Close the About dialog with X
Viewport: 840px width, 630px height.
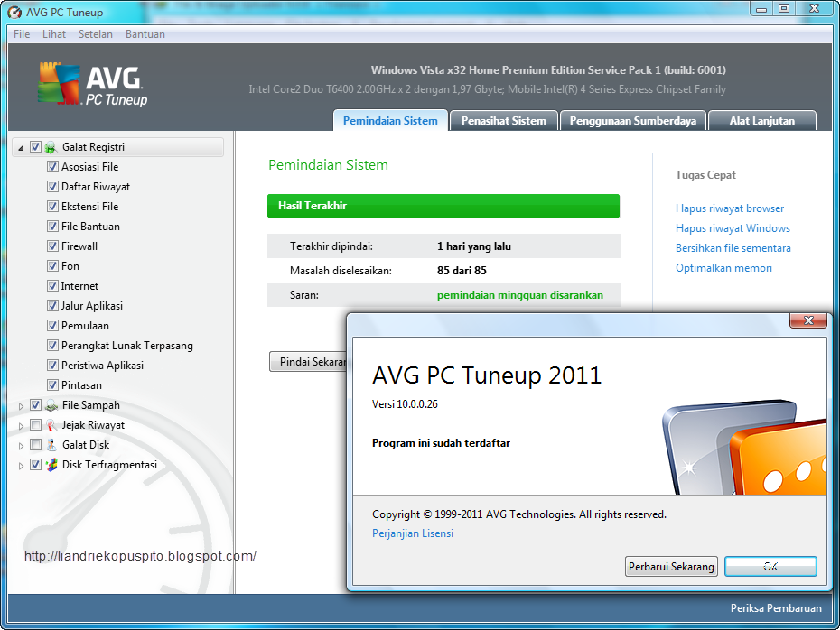coord(808,320)
